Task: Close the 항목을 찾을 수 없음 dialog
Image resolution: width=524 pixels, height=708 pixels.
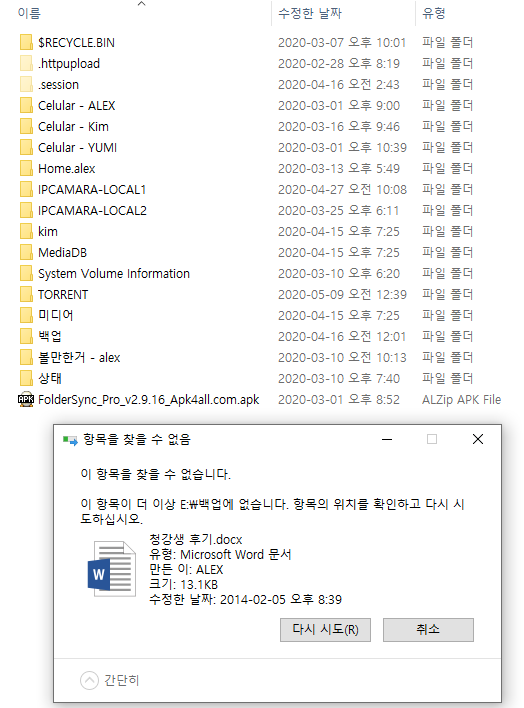Action: click(x=478, y=439)
